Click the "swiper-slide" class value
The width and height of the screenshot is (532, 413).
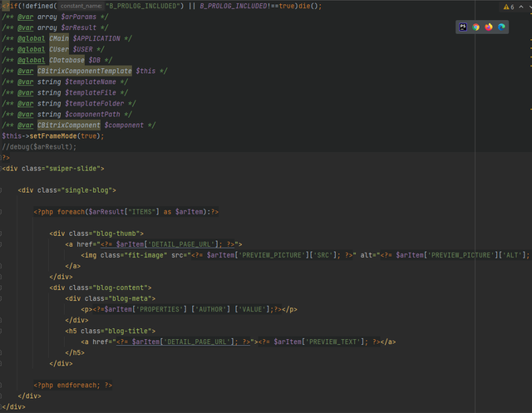click(75, 169)
